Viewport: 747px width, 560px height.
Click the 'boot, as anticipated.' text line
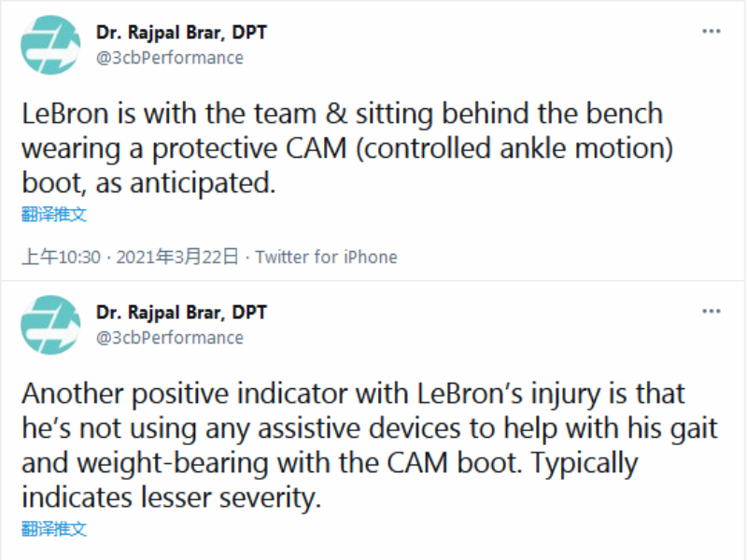[x=148, y=183]
